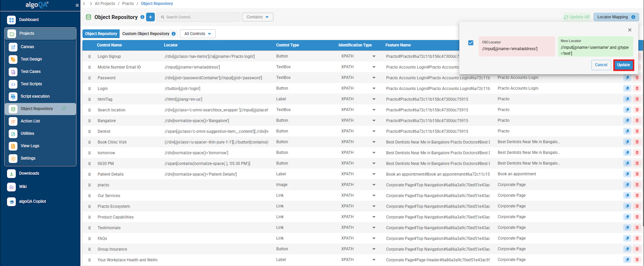644x266 pixels.
Task: Expand XPATH identification dropdown for Password row
Action: tap(373, 78)
